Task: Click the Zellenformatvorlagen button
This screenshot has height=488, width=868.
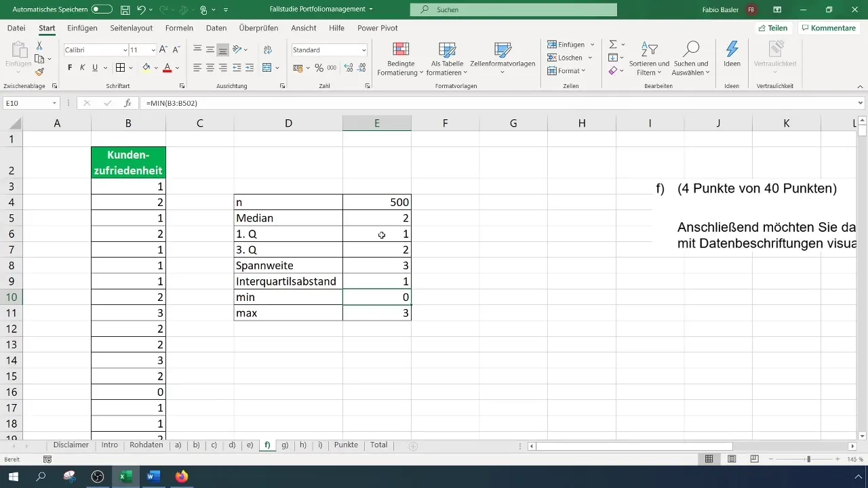Action: click(502, 59)
